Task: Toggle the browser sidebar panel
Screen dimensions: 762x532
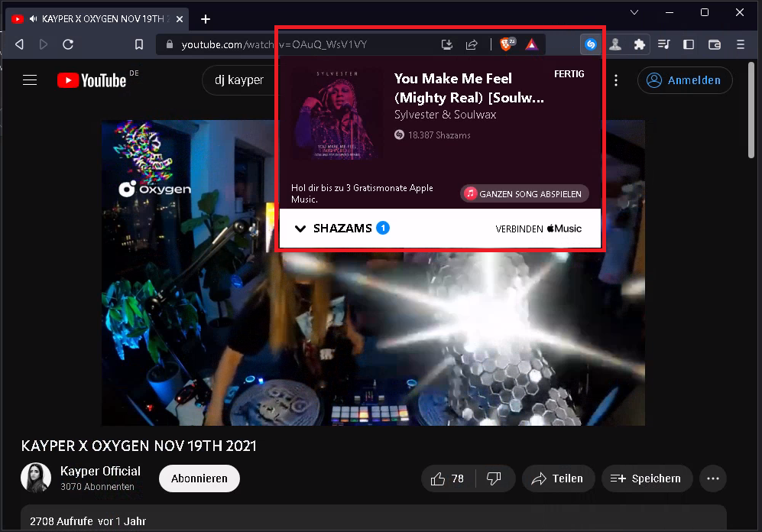Action: (x=689, y=45)
